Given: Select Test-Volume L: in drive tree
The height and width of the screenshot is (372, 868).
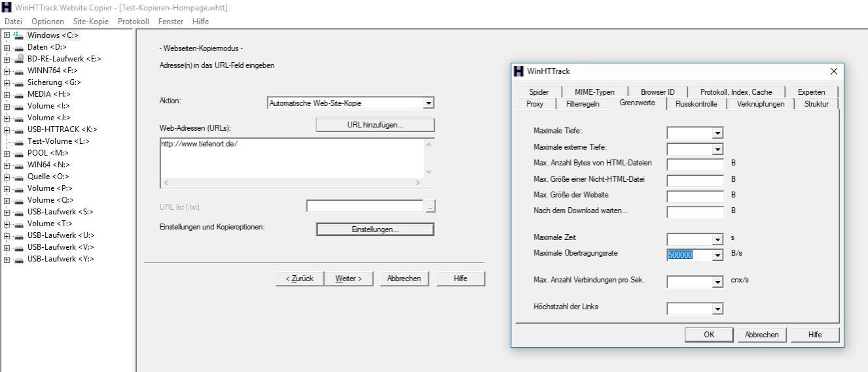Looking at the screenshot, I should click(x=58, y=141).
